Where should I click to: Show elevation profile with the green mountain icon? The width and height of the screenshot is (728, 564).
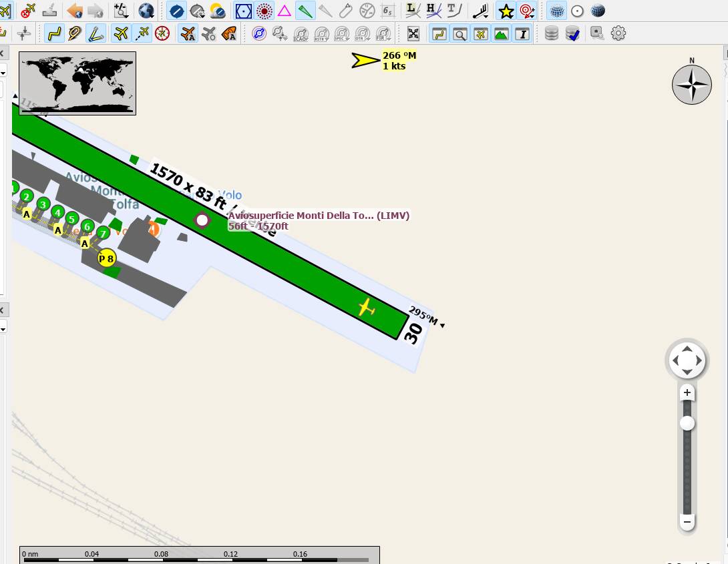pyautogui.click(x=501, y=33)
